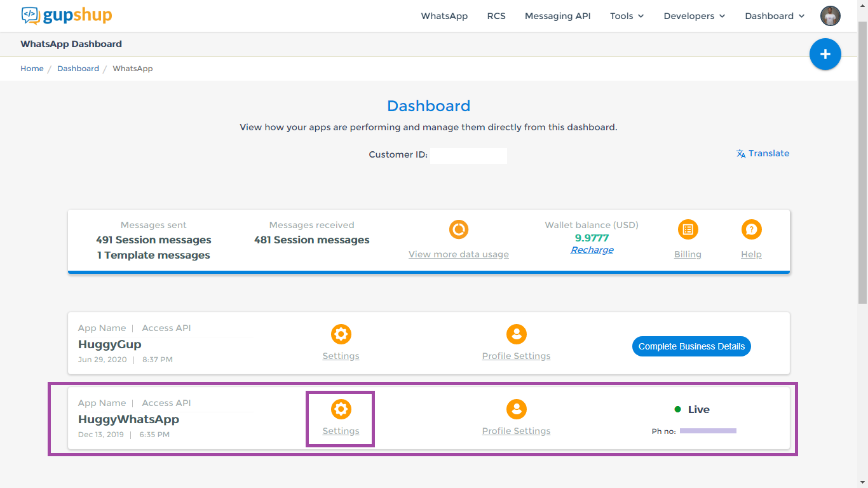Click the 1 Template messages text

coord(154,255)
